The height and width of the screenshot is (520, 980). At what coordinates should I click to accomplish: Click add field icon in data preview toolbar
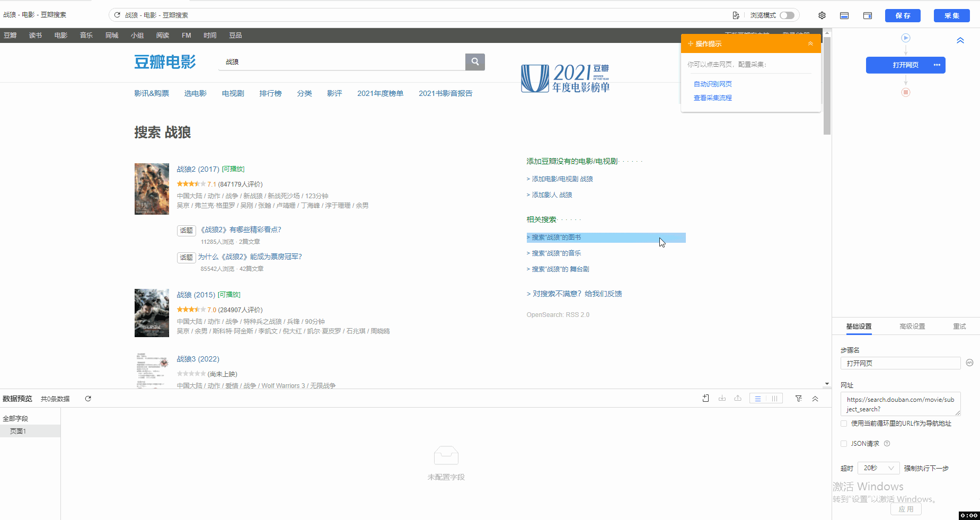point(705,399)
